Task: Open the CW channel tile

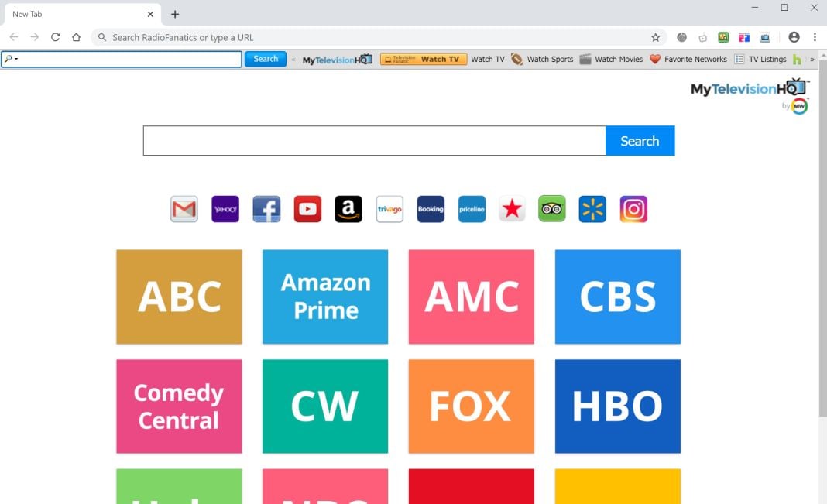Action: pos(325,406)
